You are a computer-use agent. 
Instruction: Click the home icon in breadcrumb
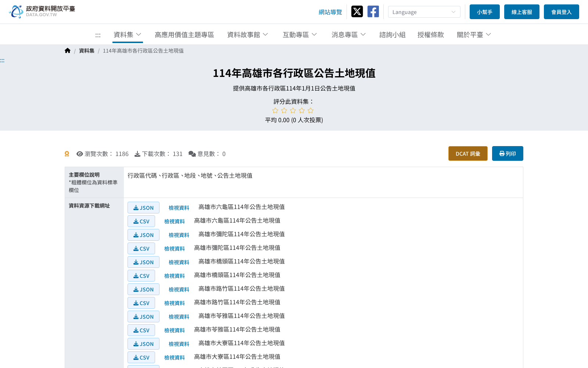click(x=68, y=51)
